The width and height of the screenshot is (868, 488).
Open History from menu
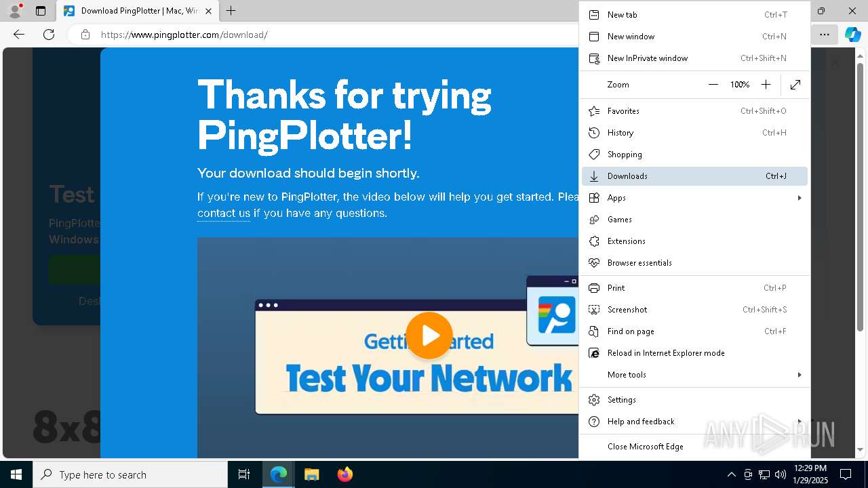(694, 133)
